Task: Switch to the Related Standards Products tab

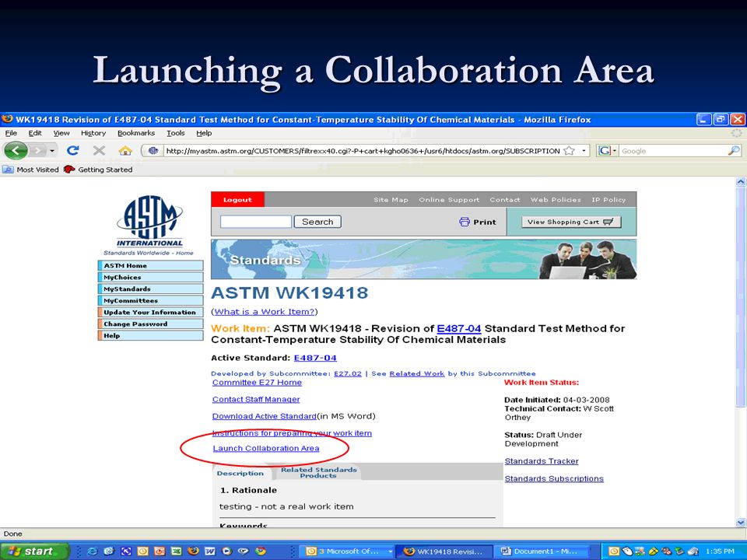Action: click(x=318, y=472)
